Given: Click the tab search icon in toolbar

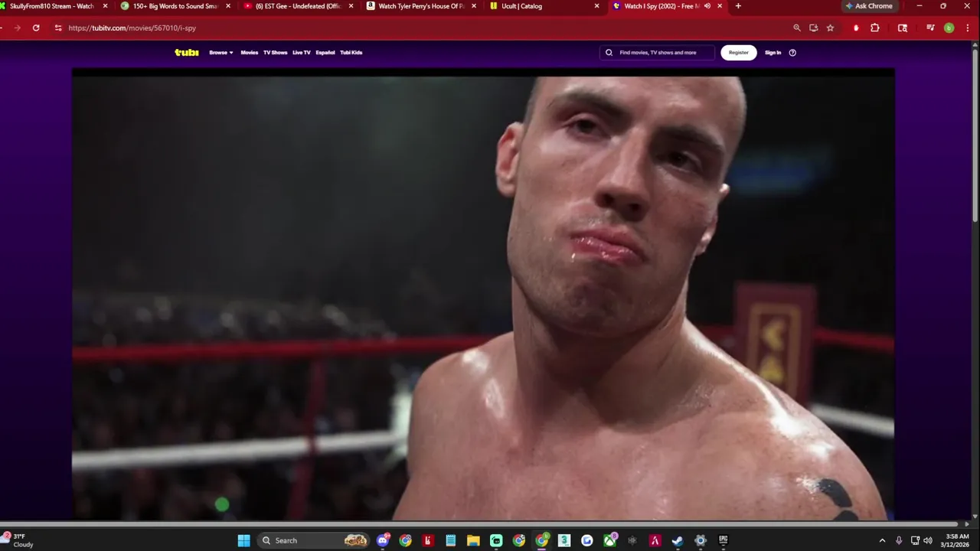Looking at the screenshot, I should [x=903, y=28].
